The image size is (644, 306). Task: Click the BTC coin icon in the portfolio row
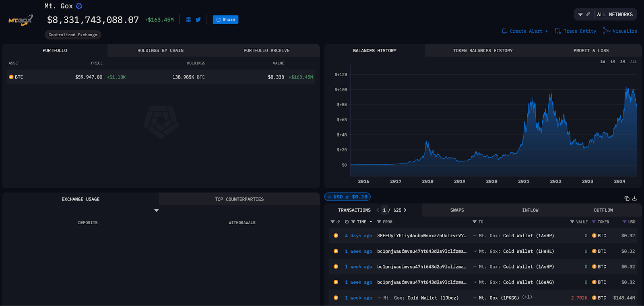(x=11, y=77)
